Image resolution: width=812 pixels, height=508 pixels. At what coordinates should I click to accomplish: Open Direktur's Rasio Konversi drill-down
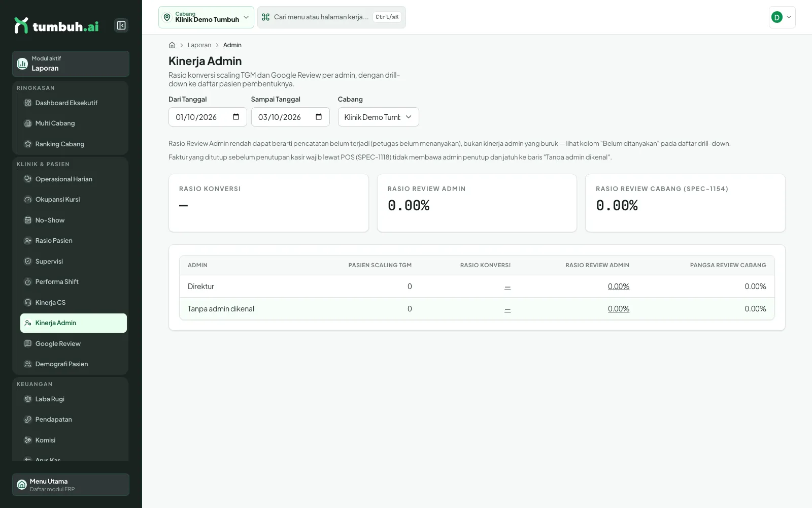(x=507, y=287)
